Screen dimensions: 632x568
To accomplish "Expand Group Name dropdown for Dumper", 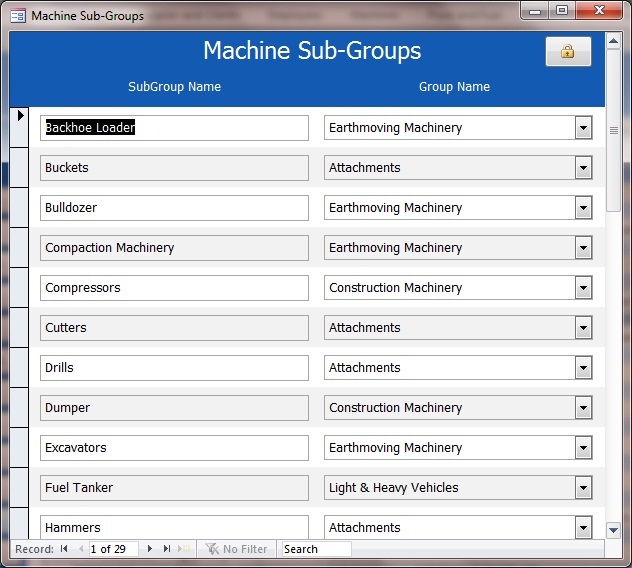I will [583, 408].
